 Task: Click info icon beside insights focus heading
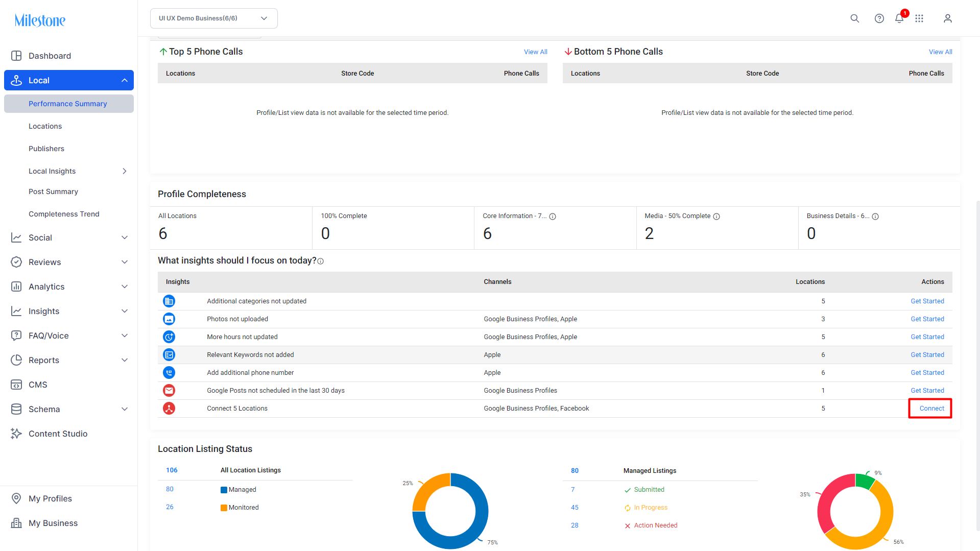[x=321, y=261]
